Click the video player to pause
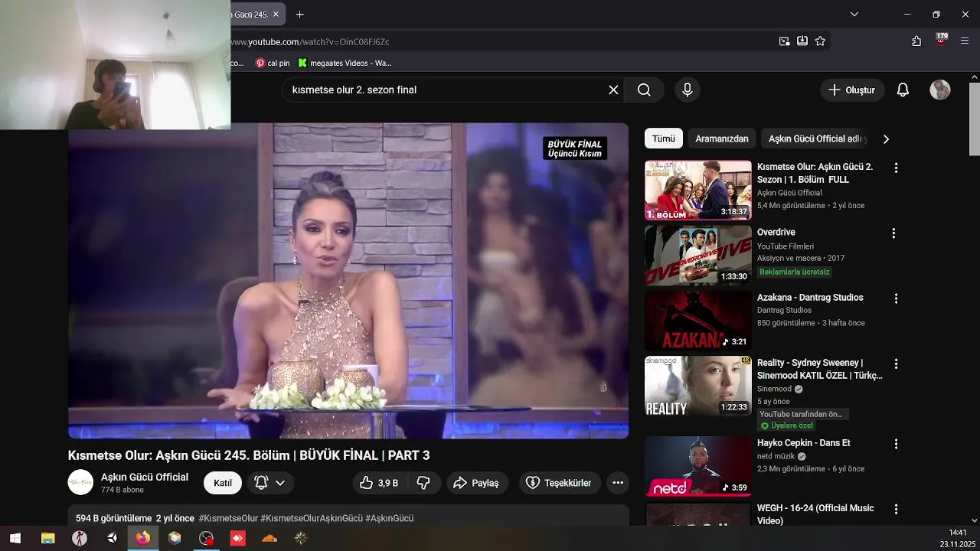Image resolution: width=980 pixels, height=551 pixels. [348, 281]
